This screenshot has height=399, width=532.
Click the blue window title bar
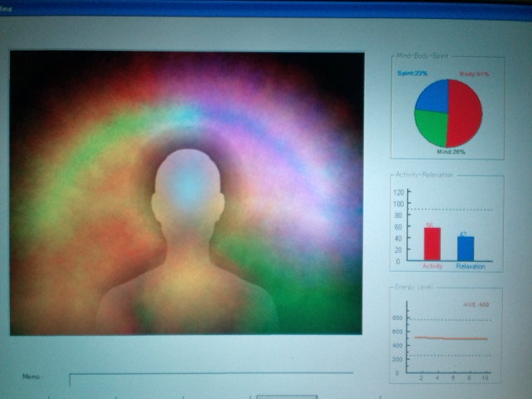pos(266,8)
